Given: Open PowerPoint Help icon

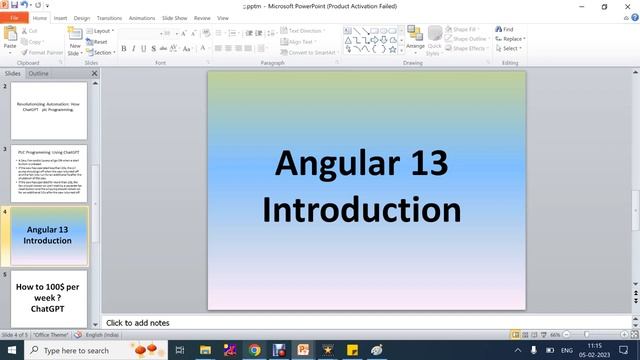Looking at the screenshot, I should click(x=635, y=18).
